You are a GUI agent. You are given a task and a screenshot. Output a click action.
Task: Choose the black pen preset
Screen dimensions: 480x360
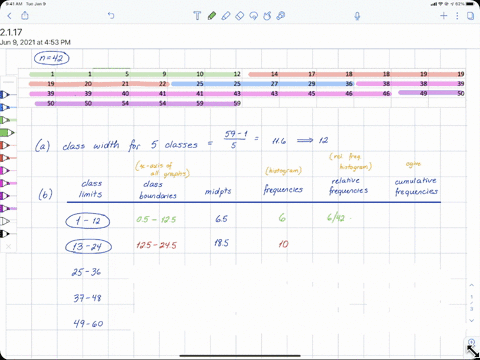6,234
